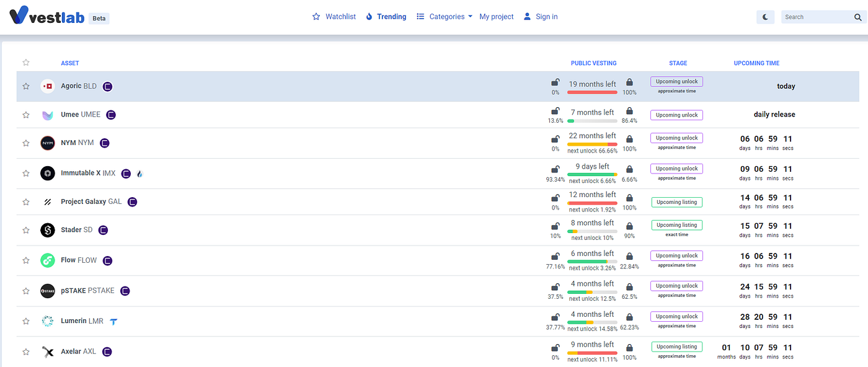Click the NYM token logo
The image size is (868, 367).
[48, 143]
